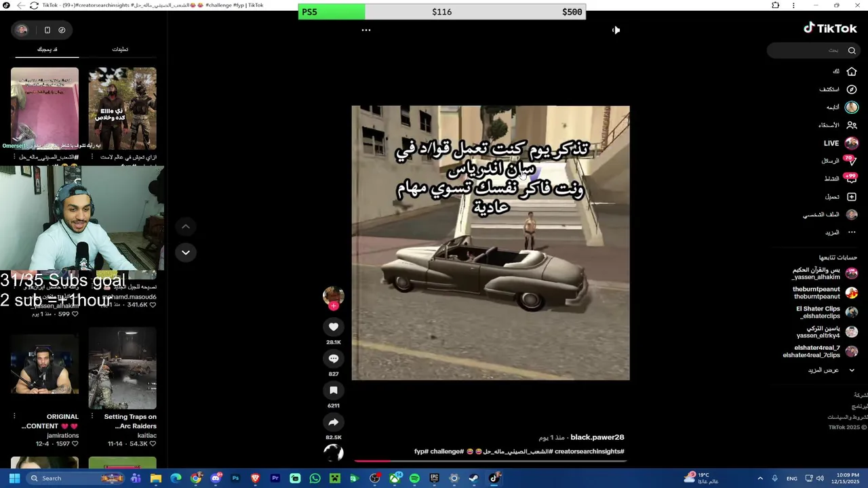Image resolution: width=868 pixels, height=488 pixels.
Task: Open Epic Games launcher from taskbar
Action: pyautogui.click(x=434, y=479)
